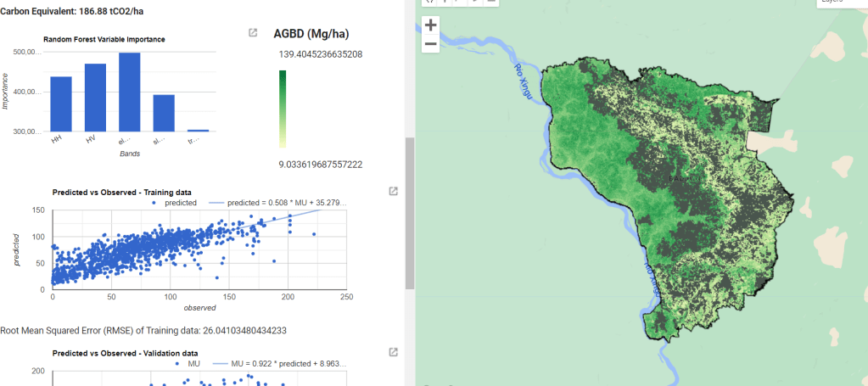Click the tallest bar in the importance chart

(x=129, y=92)
